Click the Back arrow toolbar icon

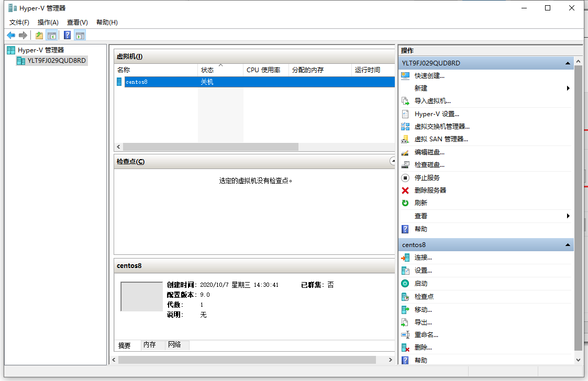click(11, 36)
